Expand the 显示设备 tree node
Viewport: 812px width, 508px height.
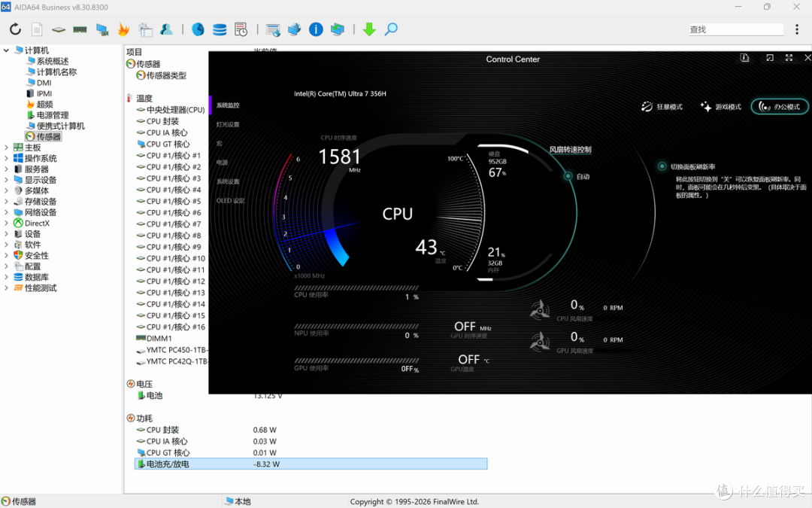(x=6, y=180)
